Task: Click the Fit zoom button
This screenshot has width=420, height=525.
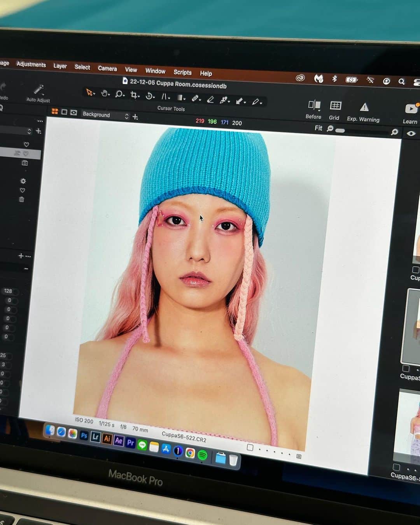Action: (x=318, y=128)
